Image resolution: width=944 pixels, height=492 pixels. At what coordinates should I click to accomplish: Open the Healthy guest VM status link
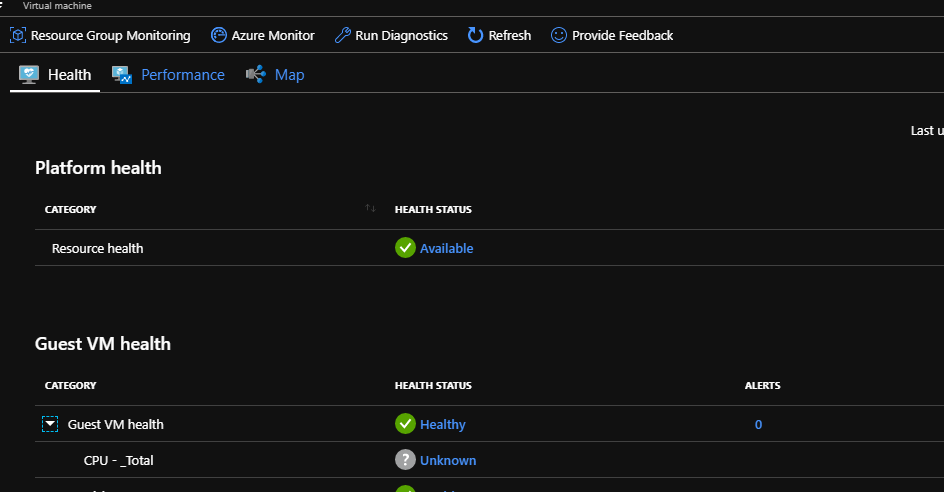pos(442,424)
